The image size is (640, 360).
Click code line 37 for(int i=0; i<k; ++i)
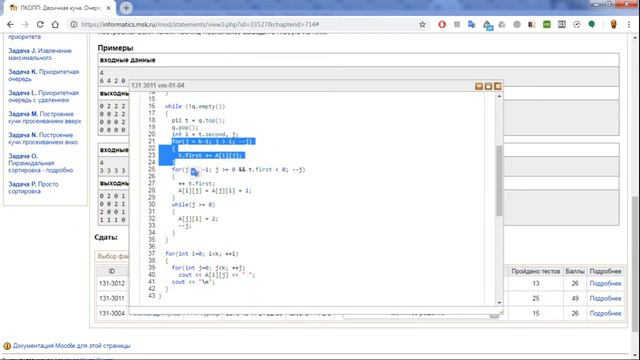point(202,254)
